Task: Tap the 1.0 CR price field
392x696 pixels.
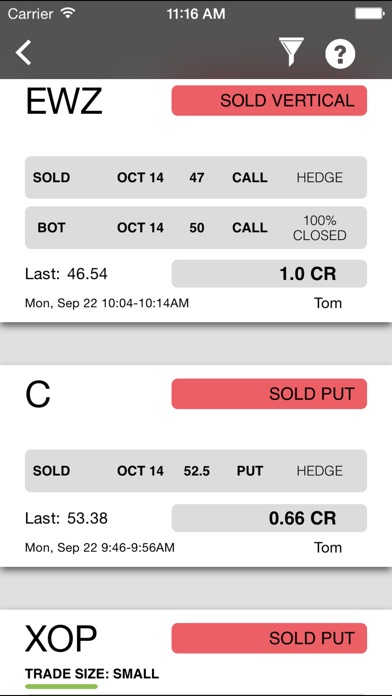Action: (269, 274)
